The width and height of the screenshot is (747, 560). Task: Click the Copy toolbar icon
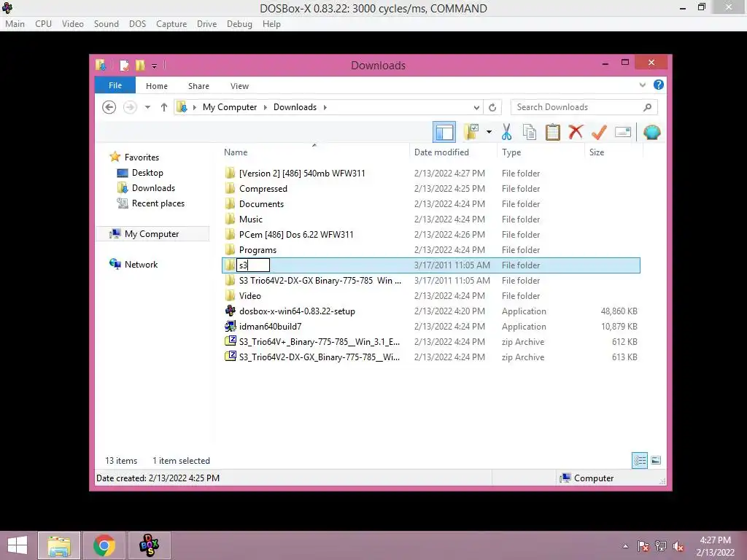(530, 132)
